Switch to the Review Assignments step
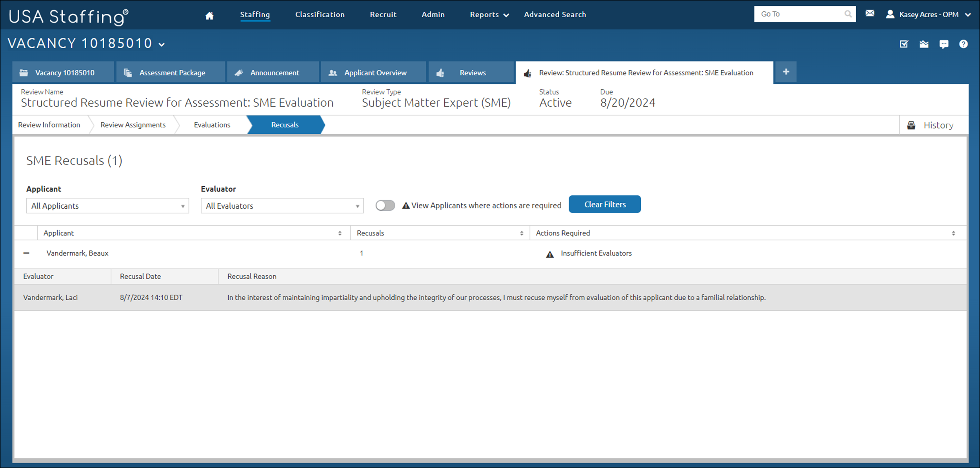 click(133, 125)
